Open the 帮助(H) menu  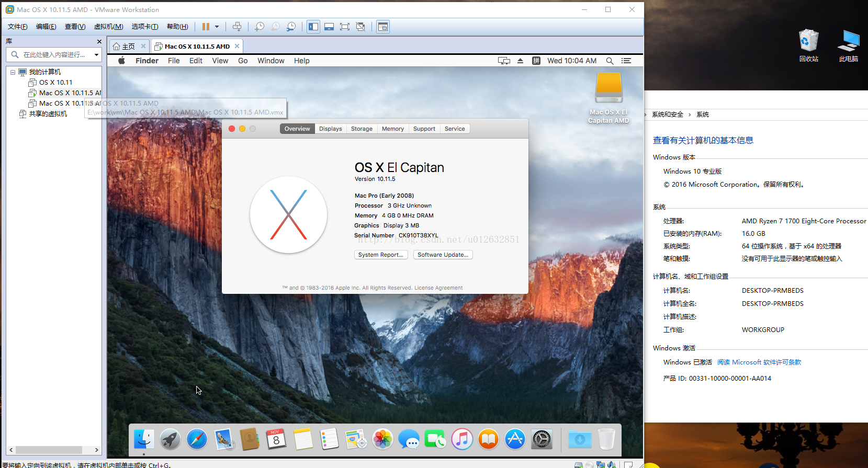pos(177,27)
